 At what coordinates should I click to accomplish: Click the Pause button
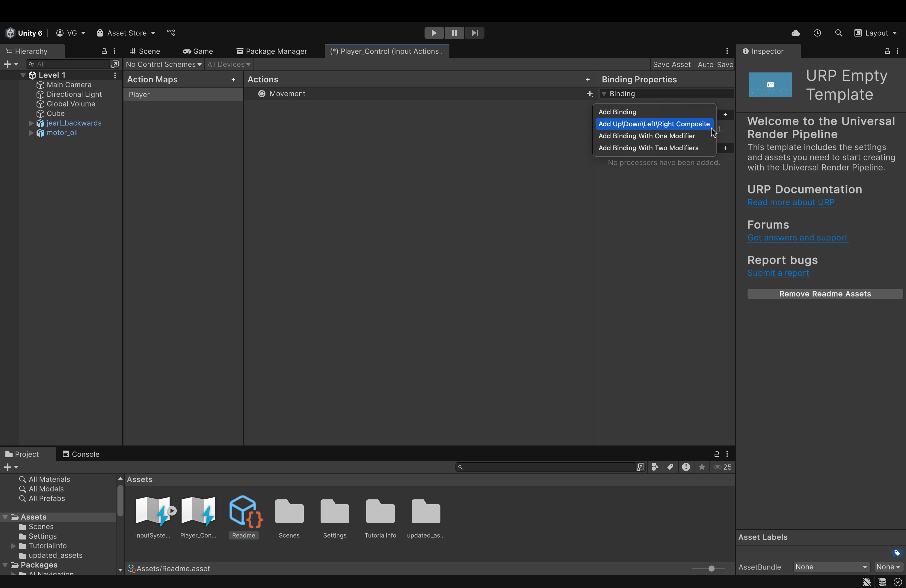coord(454,33)
